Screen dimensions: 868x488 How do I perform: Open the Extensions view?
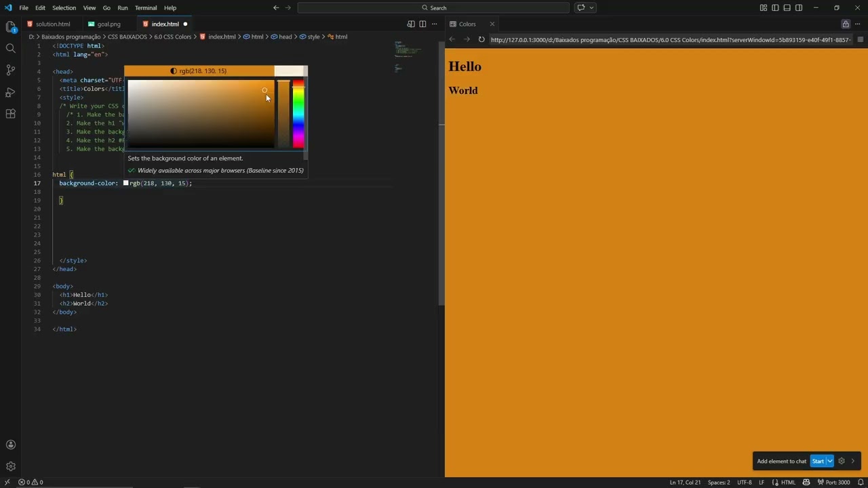coord(11,113)
